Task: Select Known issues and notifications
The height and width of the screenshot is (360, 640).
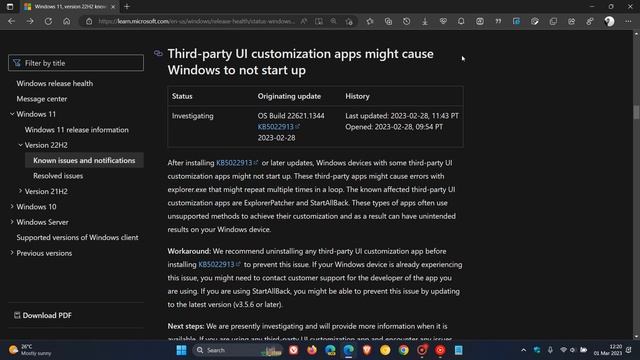Action: [84, 160]
